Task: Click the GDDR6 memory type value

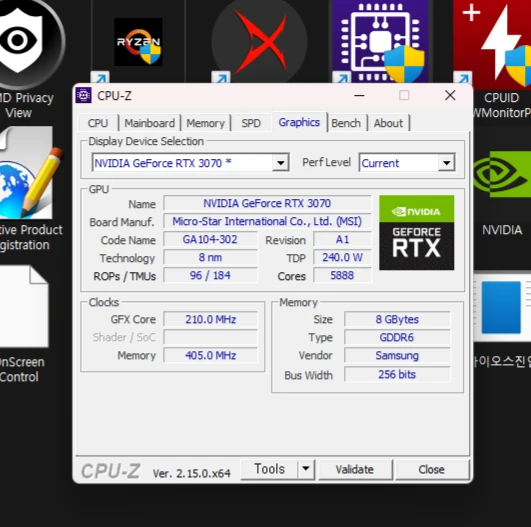Action: pyautogui.click(x=397, y=337)
